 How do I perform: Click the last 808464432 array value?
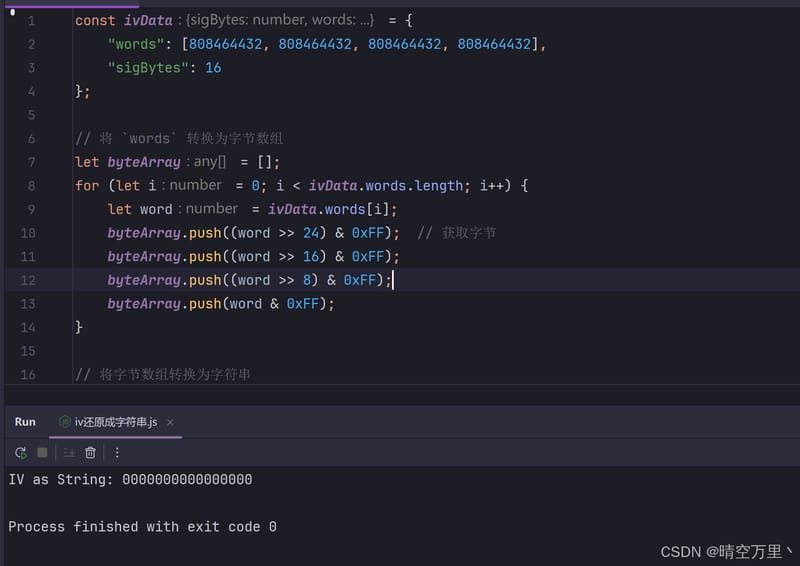[494, 44]
